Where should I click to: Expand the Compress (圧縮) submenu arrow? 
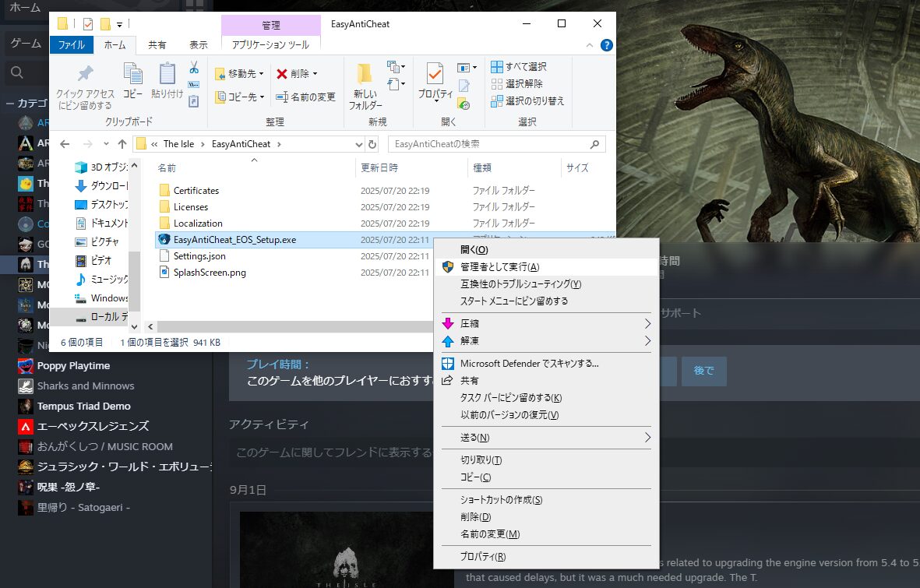[x=647, y=324]
